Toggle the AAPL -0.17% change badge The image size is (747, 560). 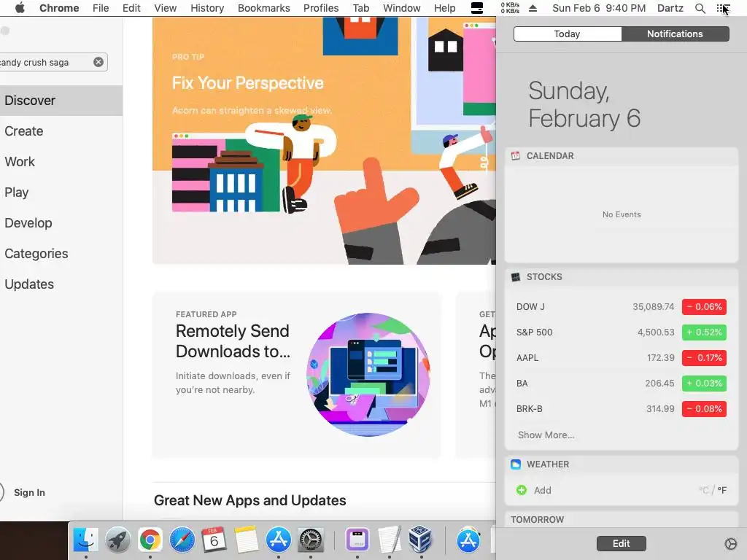coord(704,357)
